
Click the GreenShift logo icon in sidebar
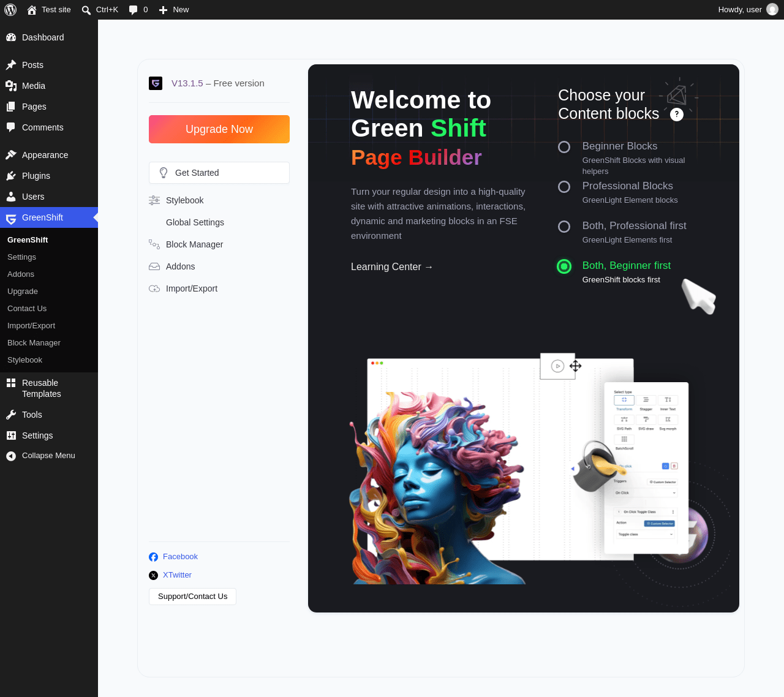(x=11, y=218)
